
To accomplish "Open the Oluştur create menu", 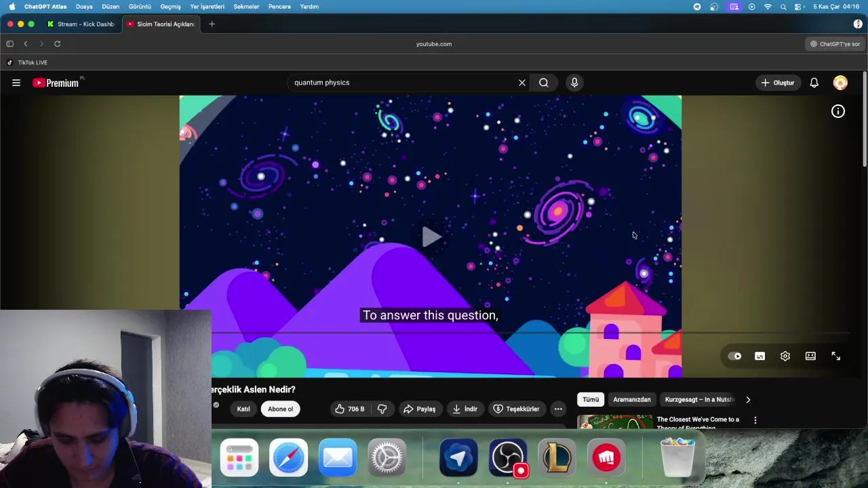I will [778, 83].
